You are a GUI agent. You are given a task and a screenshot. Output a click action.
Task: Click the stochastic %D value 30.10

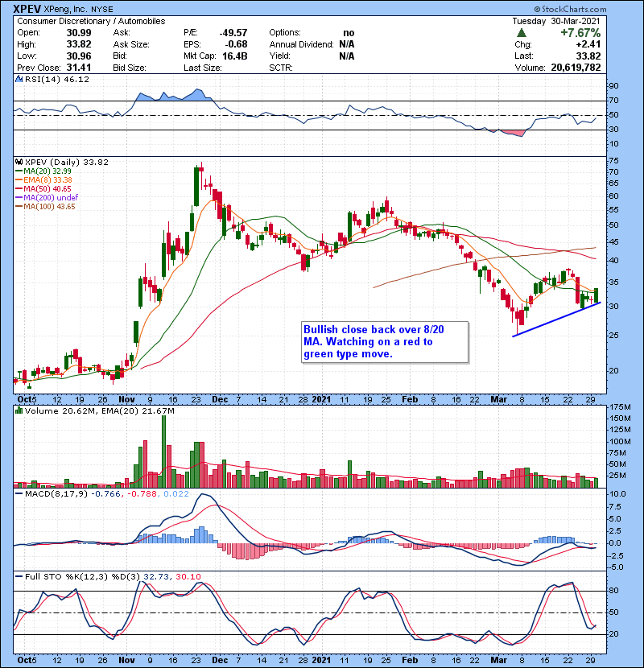[x=188, y=576]
